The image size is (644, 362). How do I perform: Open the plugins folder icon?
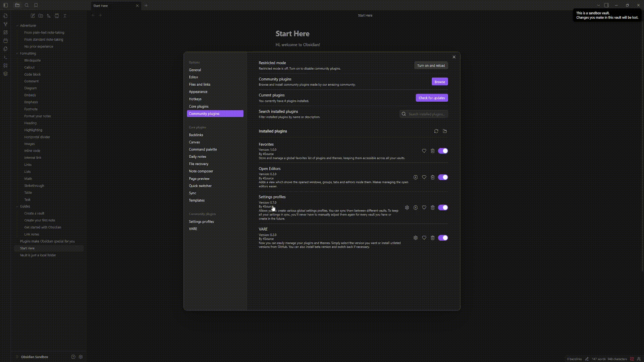(x=445, y=131)
